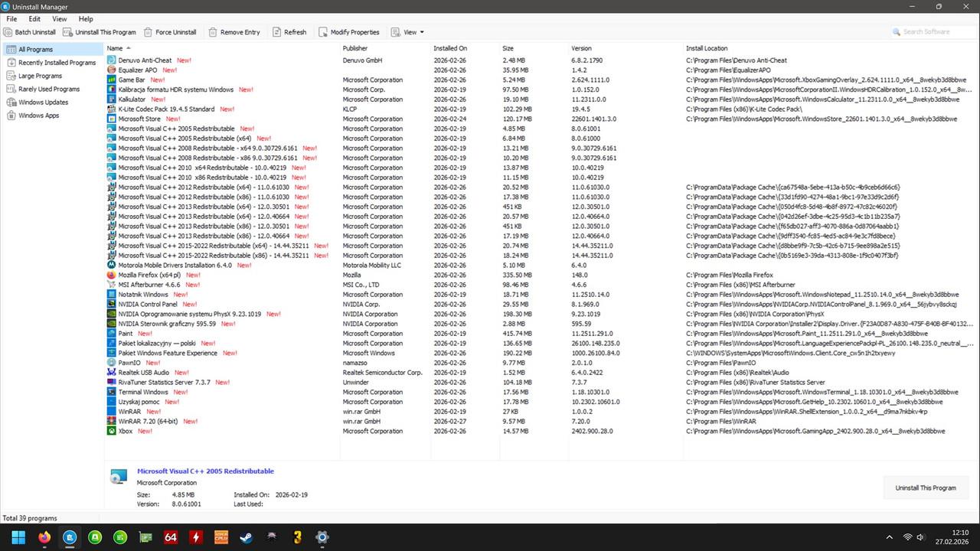
Task: Select All Programs in the sidebar
Action: click(52, 50)
